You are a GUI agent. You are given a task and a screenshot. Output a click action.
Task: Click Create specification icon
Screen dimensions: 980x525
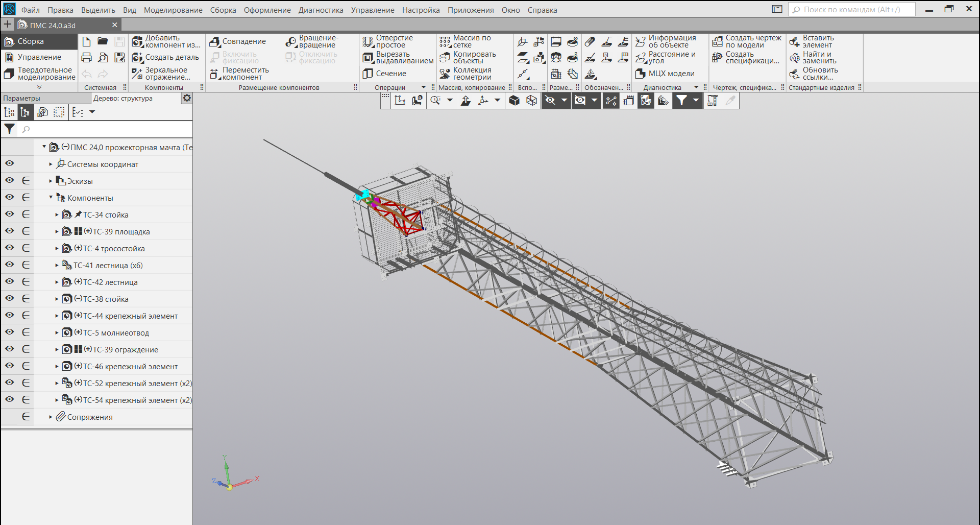[x=717, y=57]
